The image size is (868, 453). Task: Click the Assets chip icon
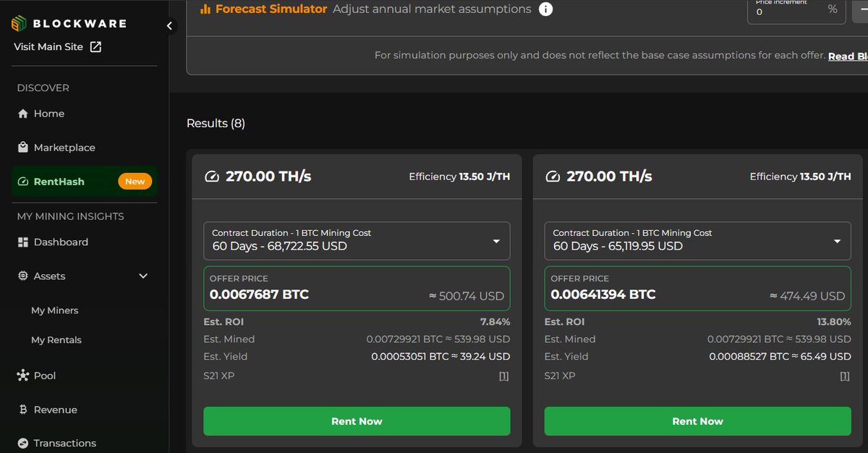pos(22,276)
